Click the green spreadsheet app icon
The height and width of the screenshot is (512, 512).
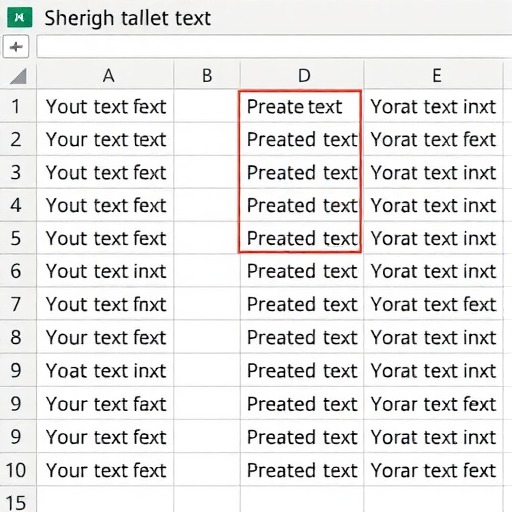pyautogui.click(x=20, y=17)
